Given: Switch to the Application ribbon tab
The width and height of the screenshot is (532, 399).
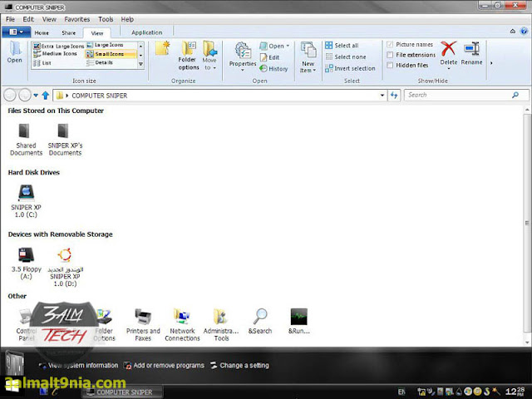Looking at the screenshot, I should [146, 32].
